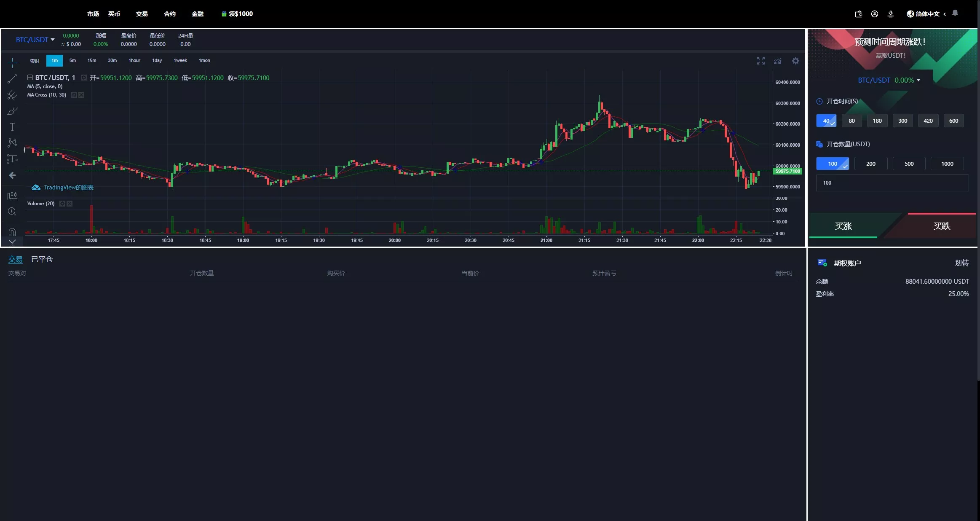Screen dimensions: 980x521
Task: Click the 划转 transfer link
Action: pyautogui.click(x=961, y=263)
